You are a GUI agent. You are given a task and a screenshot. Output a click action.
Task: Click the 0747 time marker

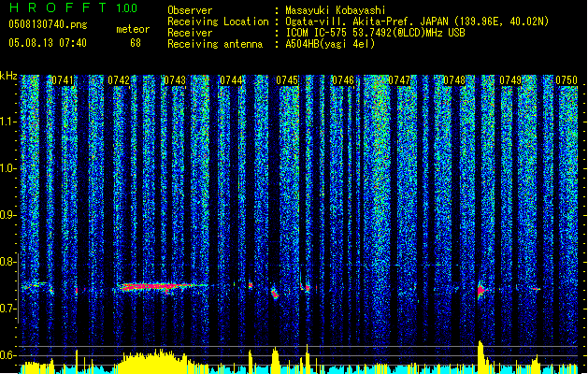[x=399, y=80]
